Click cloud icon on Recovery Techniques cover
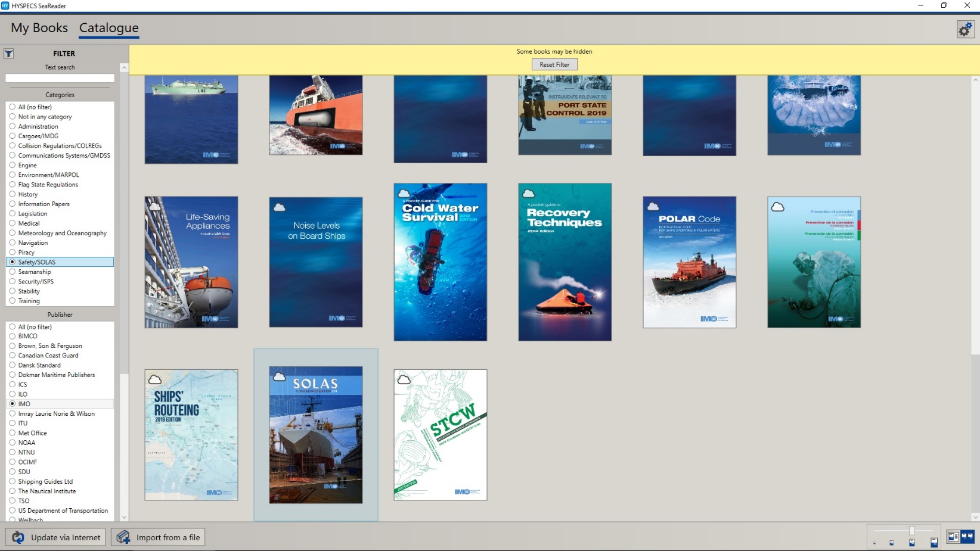This screenshot has height=551, width=980. 528,194
